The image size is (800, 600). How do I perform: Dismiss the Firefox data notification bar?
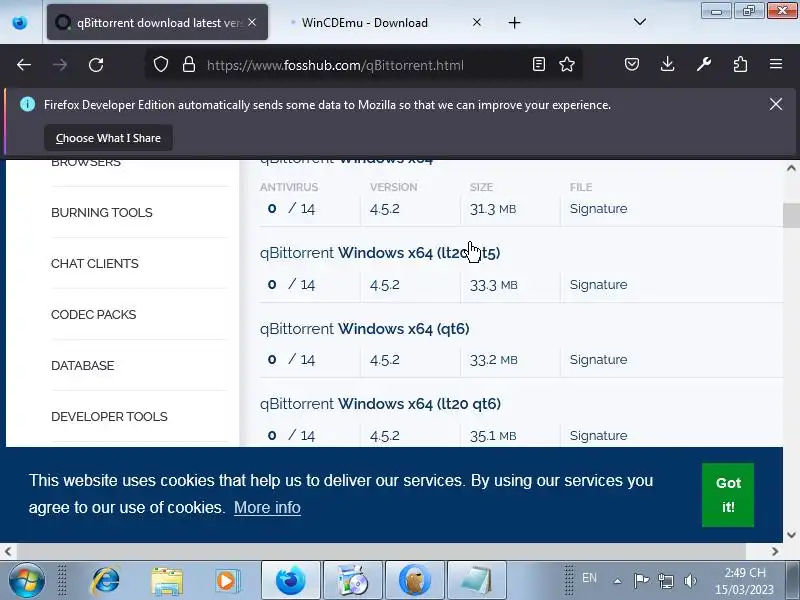(776, 104)
